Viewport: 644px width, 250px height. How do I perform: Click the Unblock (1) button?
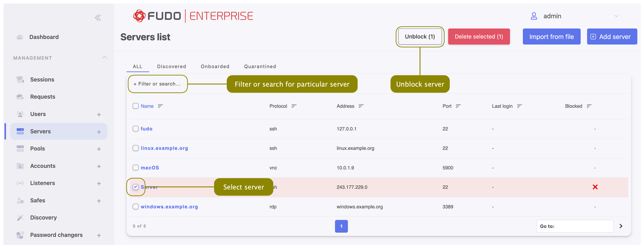(x=420, y=37)
